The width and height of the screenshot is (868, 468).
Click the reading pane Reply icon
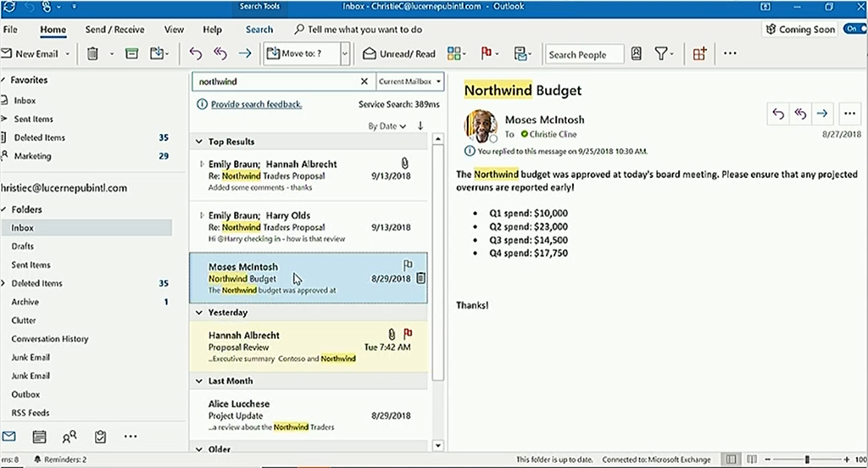pos(778,114)
